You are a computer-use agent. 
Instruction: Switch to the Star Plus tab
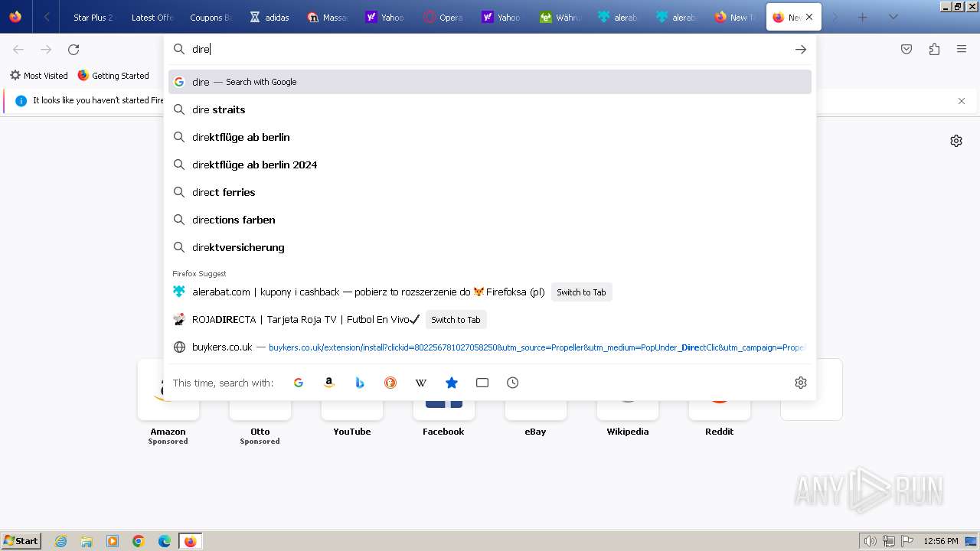(92, 17)
